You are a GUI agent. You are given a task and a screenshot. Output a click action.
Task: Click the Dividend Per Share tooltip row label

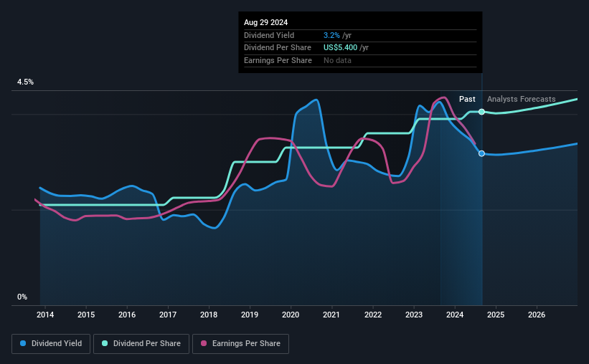pos(278,48)
